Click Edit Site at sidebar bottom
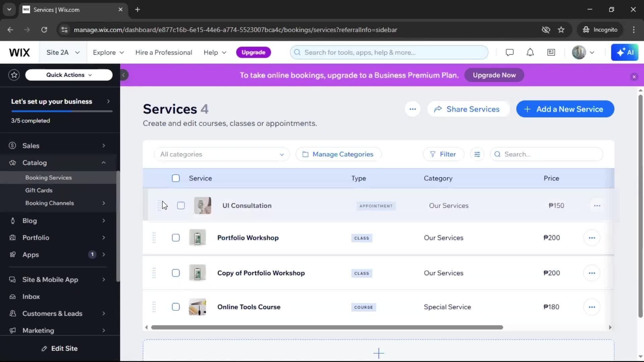The width and height of the screenshot is (644, 362). [60, 349]
